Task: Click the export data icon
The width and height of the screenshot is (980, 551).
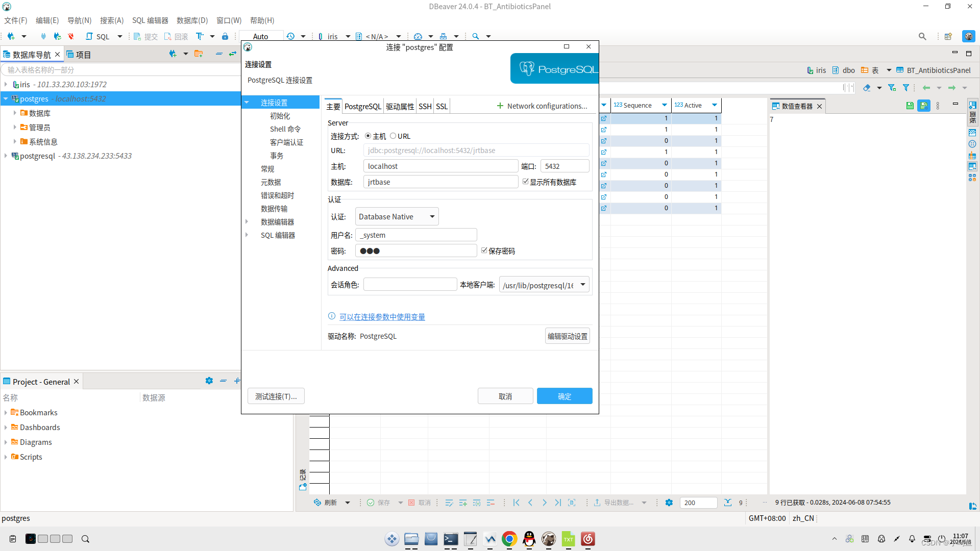Action: click(597, 503)
